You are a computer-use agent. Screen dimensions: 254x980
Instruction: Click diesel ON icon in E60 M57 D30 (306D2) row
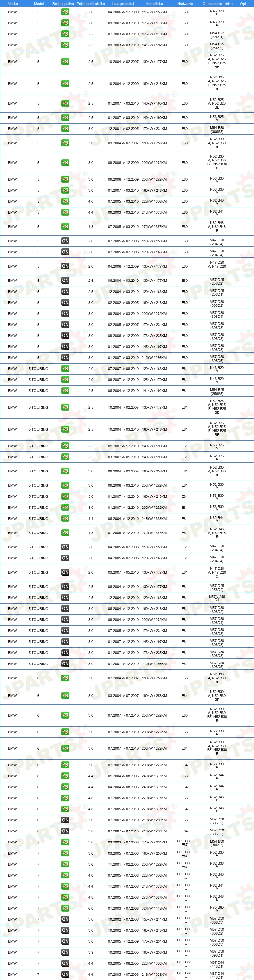click(x=65, y=303)
